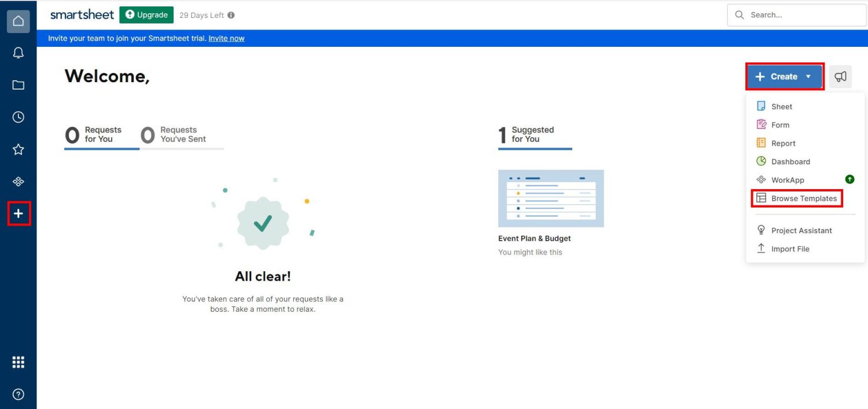Choose Dashboard in the Create menu

[791, 161]
